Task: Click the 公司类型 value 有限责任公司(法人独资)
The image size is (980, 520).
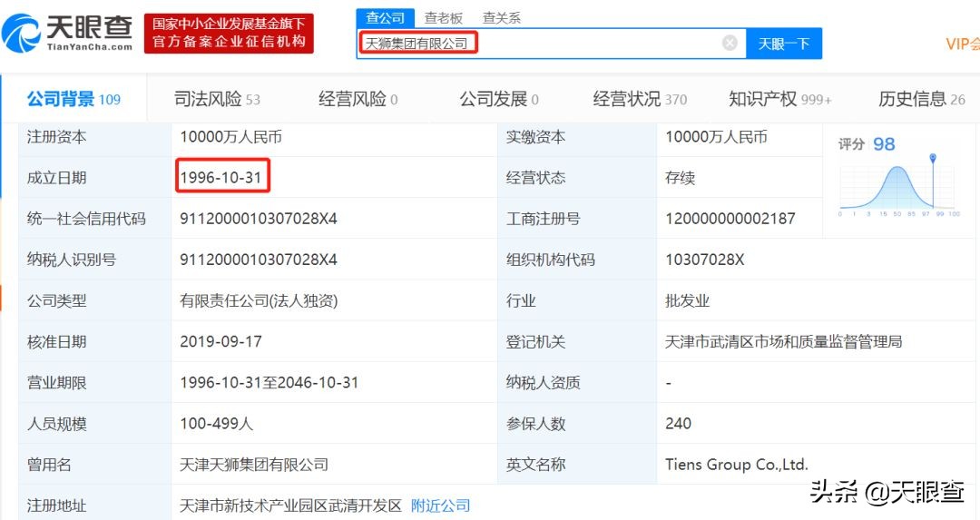Action: point(259,300)
